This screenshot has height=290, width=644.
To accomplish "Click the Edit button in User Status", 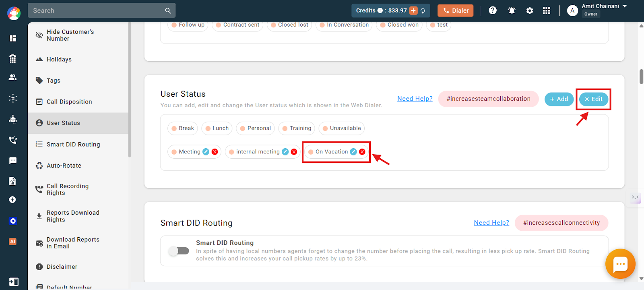I will (594, 99).
